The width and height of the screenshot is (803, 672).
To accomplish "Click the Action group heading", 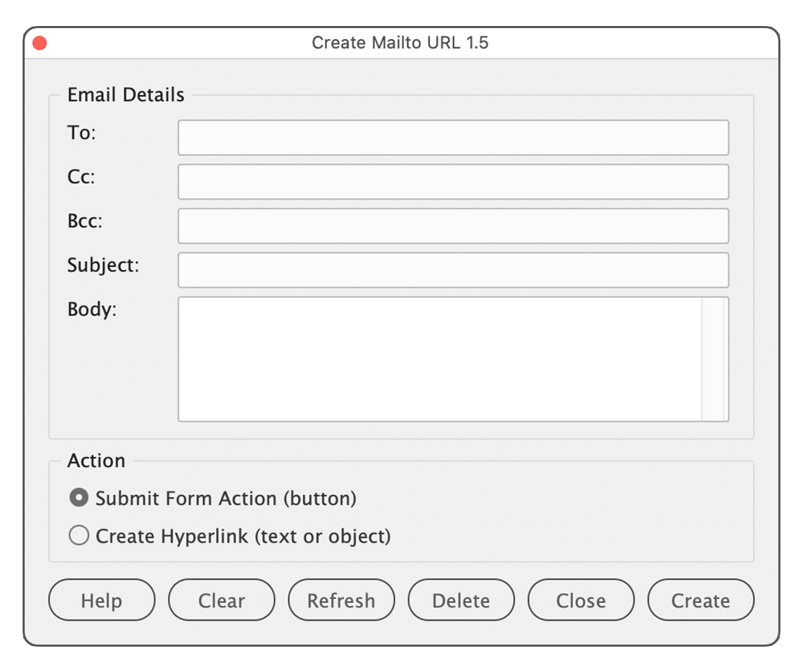I will pos(96,461).
